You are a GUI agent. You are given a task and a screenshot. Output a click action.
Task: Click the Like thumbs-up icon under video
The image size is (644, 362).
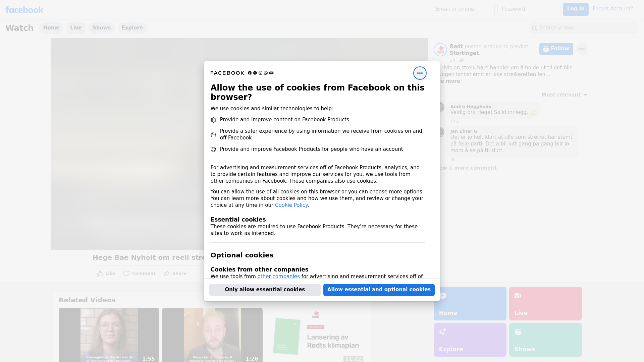click(100, 274)
